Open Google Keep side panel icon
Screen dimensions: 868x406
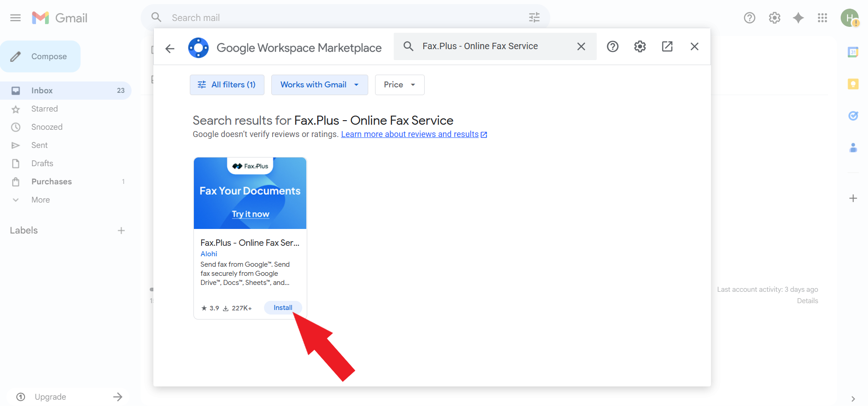click(853, 84)
